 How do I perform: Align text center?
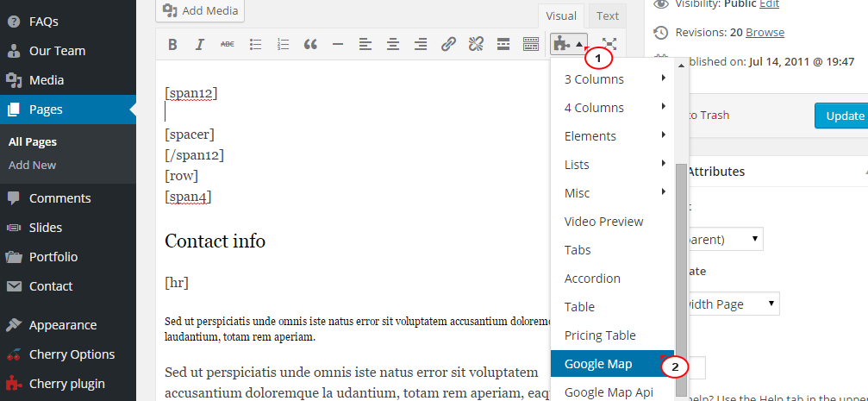pos(393,44)
